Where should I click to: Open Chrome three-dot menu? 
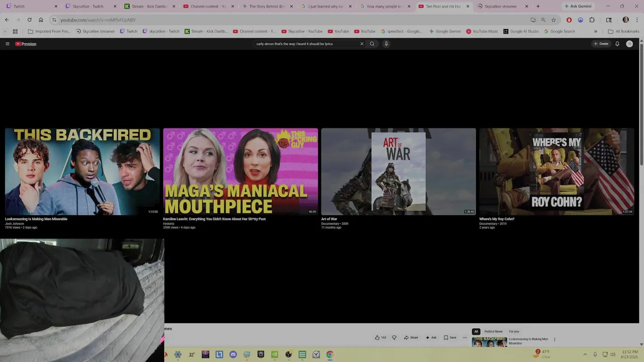click(637, 20)
